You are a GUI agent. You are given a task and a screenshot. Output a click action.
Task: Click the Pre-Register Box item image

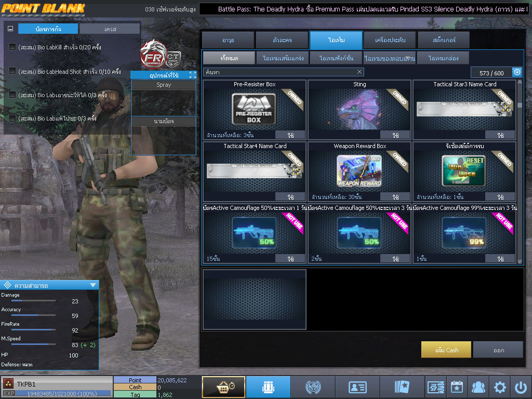point(254,109)
